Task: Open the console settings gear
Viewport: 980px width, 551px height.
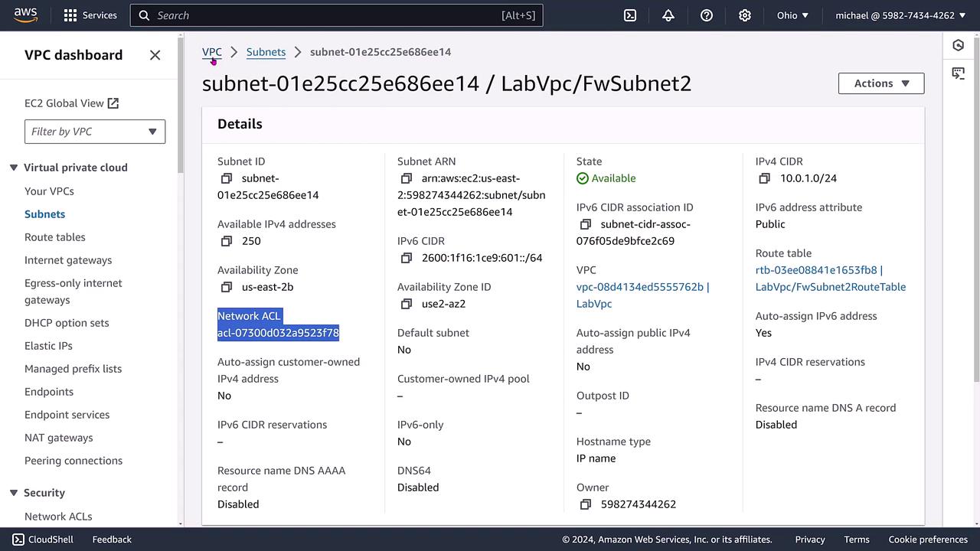Action: tap(745, 15)
